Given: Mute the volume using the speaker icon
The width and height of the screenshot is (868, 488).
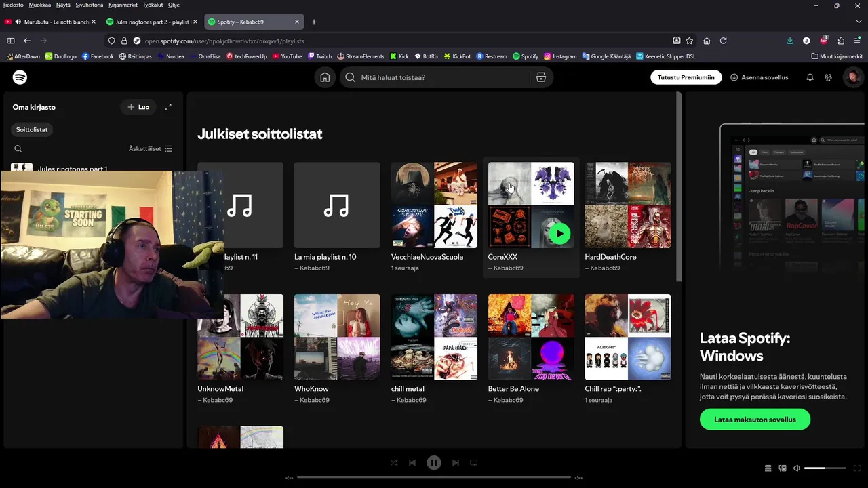Looking at the screenshot, I should pyautogui.click(x=797, y=468).
